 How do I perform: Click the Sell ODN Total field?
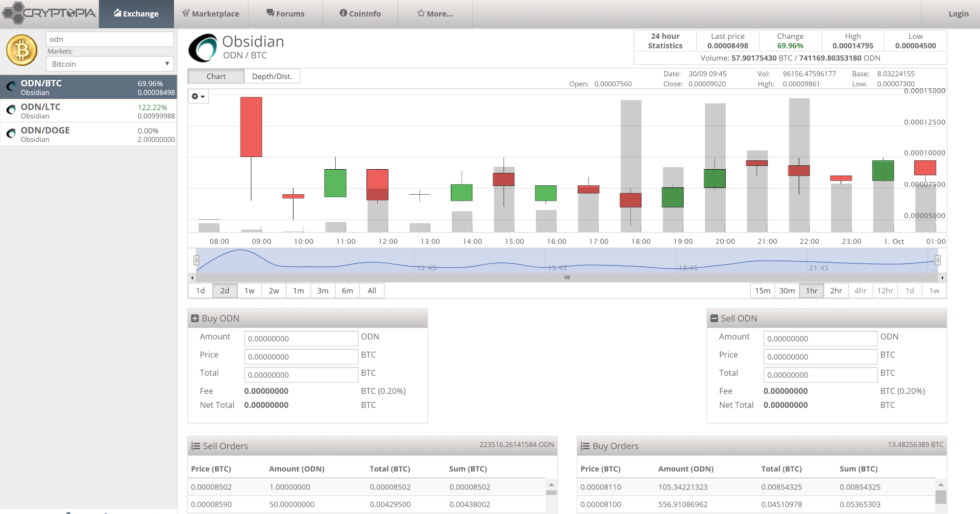[x=820, y=375]
